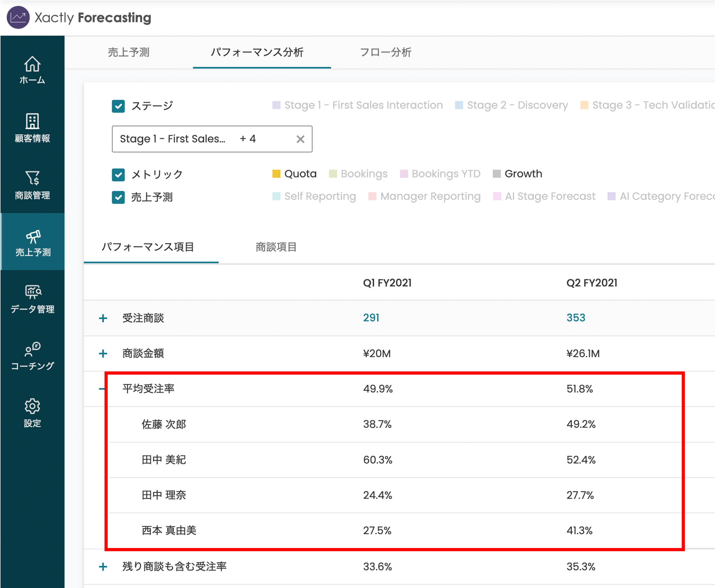The image size is (715, 588).
Task: Uncheck the ステージ filter checkbox
Action: click(x=118, y=106)
